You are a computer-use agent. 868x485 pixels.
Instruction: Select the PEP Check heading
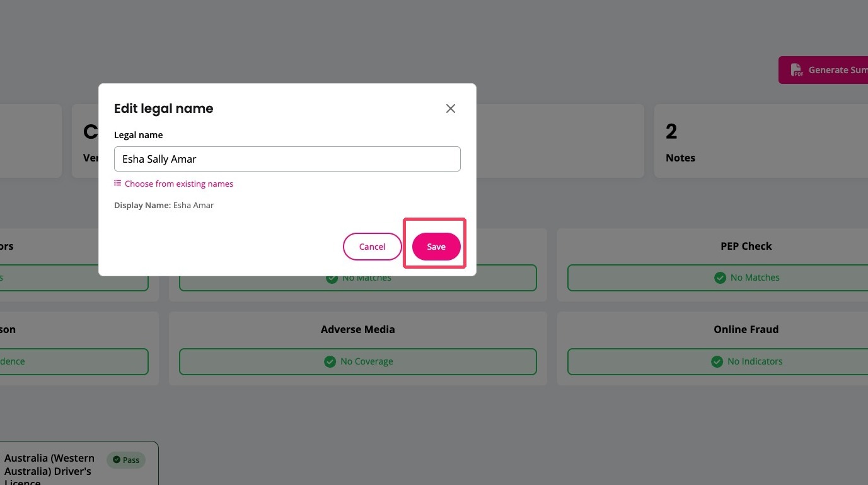(746, 246)
